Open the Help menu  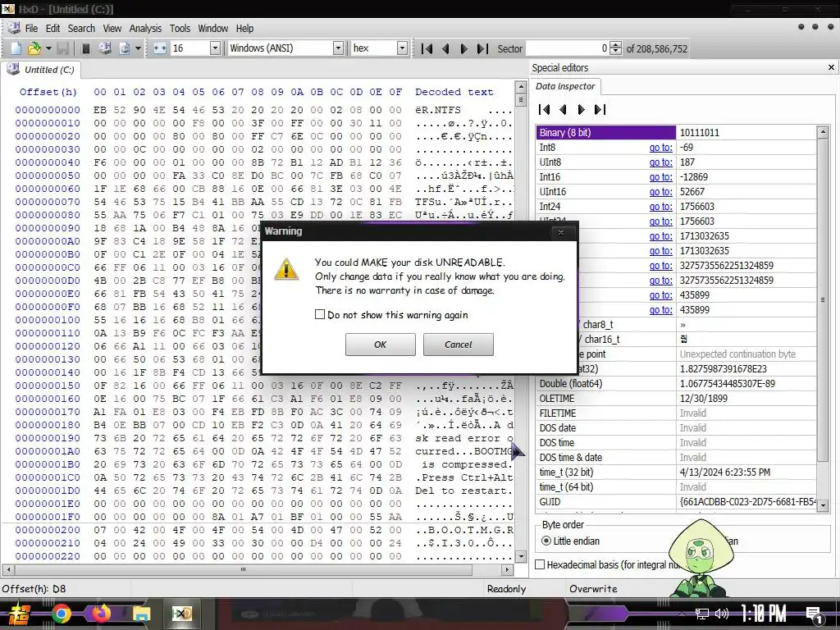[x=244, y=29]
